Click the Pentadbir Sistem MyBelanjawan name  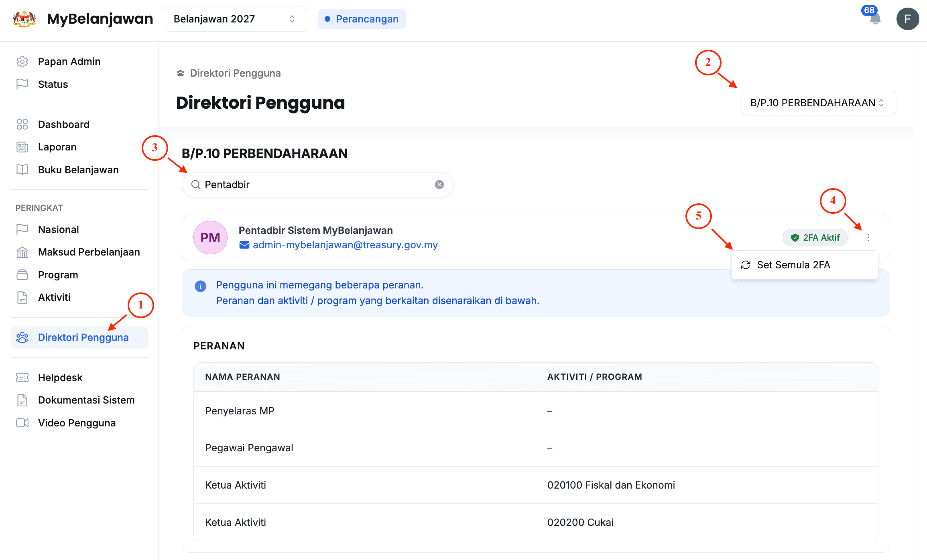pos(316,230)
